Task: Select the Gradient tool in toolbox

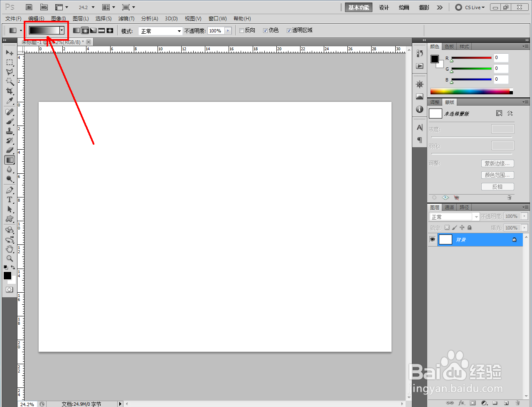Action: pyautogui.click(x=9, y=160)
